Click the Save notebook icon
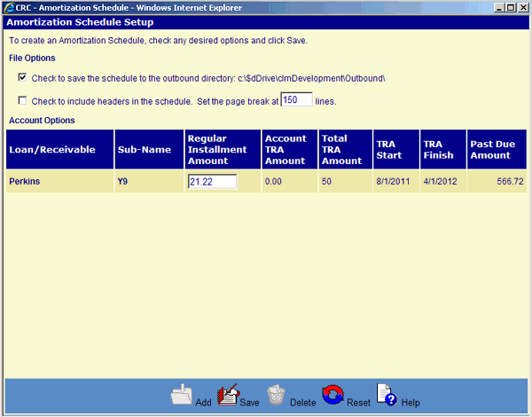532x417 pixels. pos(228,395)
